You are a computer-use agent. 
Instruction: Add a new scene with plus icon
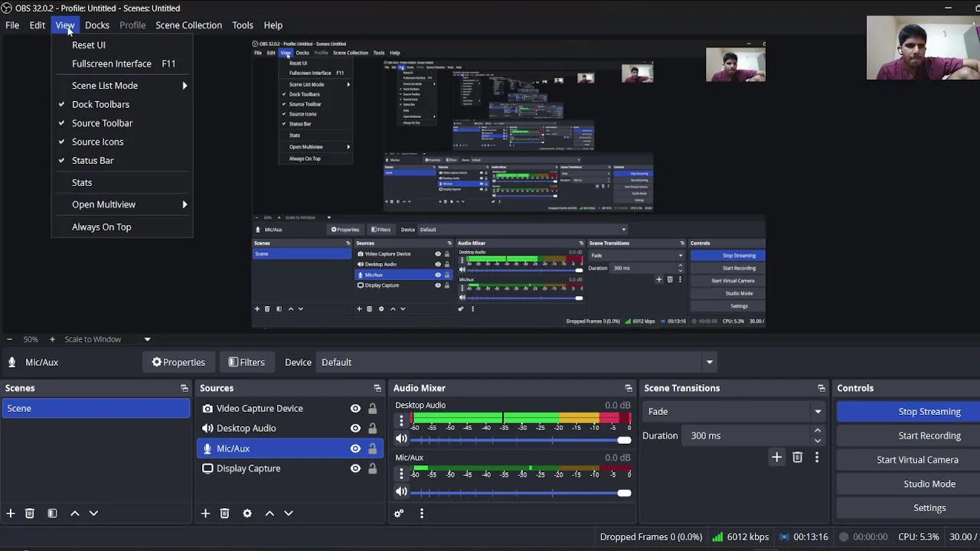pyautogui.click(x=11, y=514)
